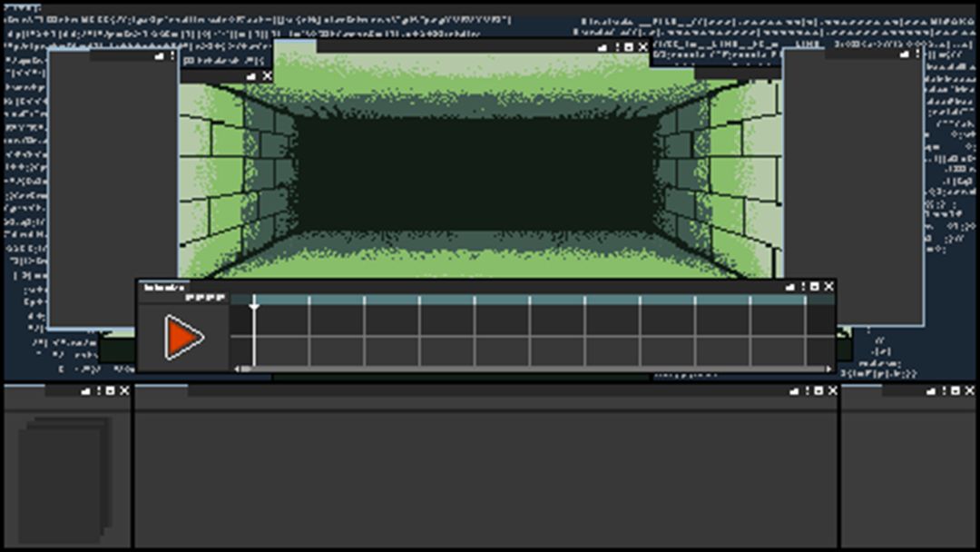Viewport: 980px width, 552px height.
Task: Close the small window overlapping the viewport's left corner
Action: pyautogui.click(x=267, y=76)
